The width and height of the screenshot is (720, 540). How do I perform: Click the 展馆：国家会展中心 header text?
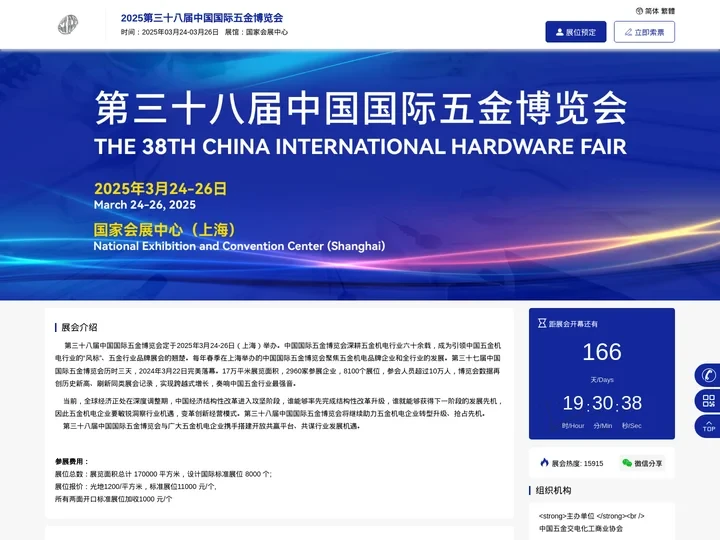tap(256, 32)
